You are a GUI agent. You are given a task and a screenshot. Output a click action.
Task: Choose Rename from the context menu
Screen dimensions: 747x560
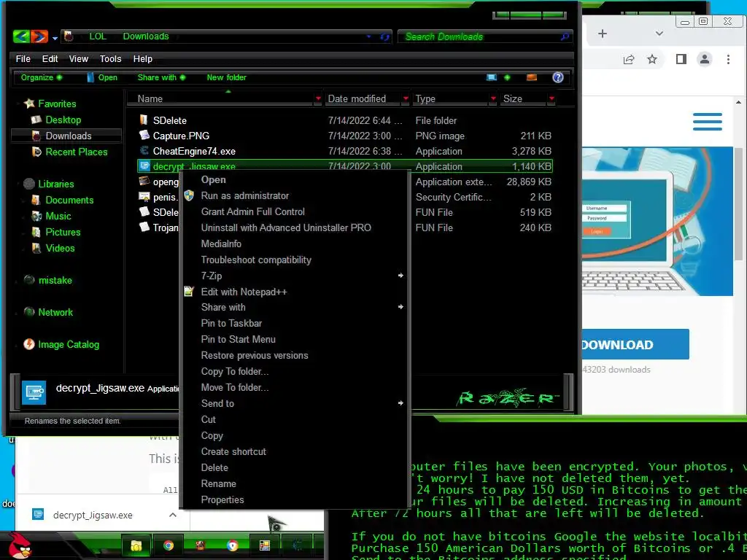[x=218, y=483]
